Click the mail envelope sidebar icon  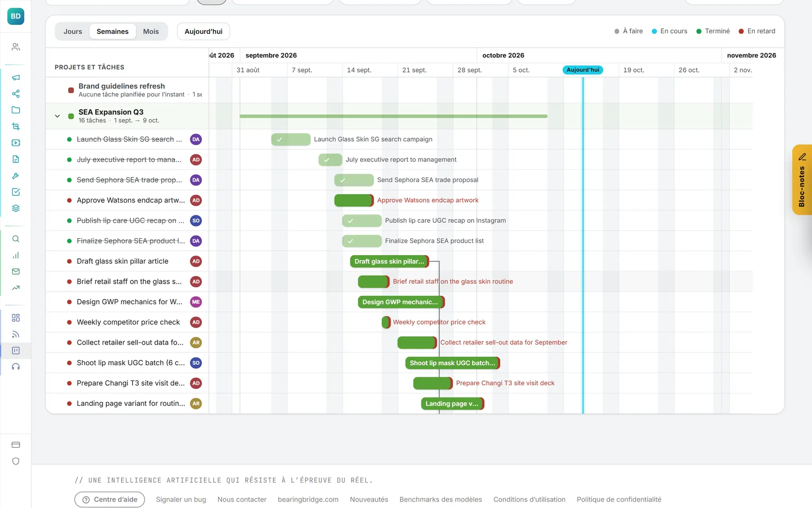tap(16, 271)
